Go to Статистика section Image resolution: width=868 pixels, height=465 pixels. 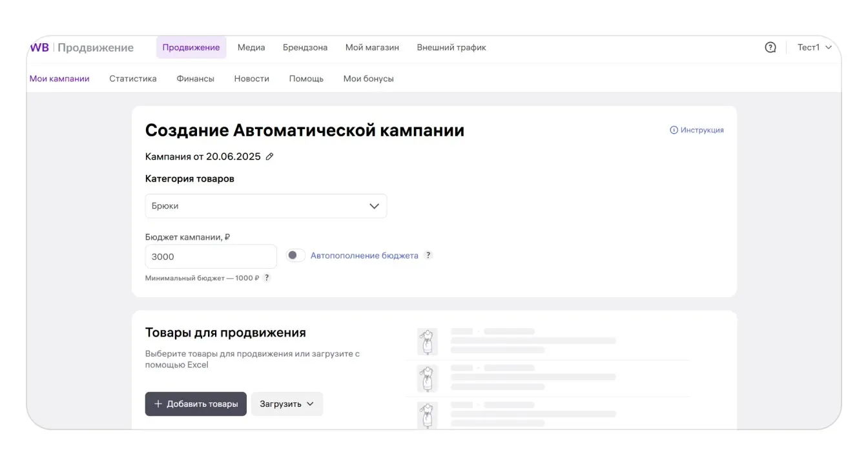pos(133,78)
